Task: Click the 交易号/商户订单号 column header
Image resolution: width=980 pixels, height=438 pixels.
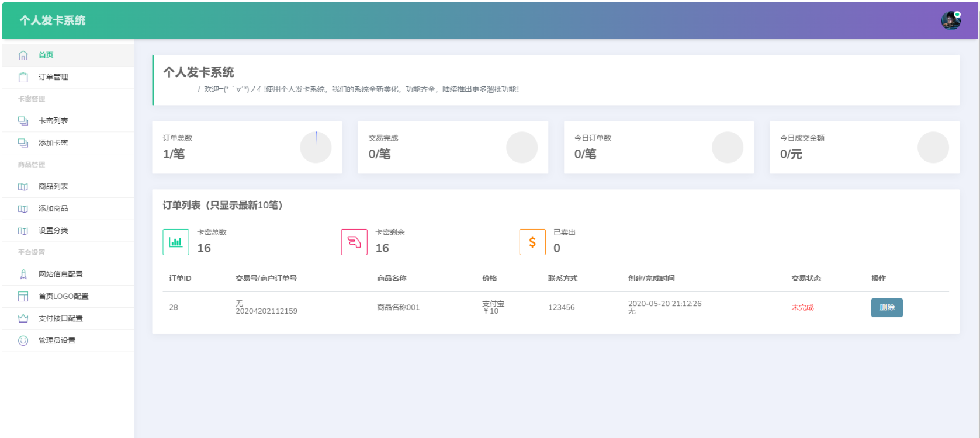Action: pos(266,279)
